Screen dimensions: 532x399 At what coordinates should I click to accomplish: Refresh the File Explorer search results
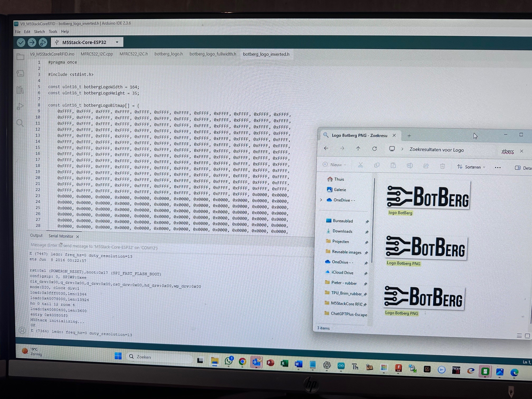374,149
